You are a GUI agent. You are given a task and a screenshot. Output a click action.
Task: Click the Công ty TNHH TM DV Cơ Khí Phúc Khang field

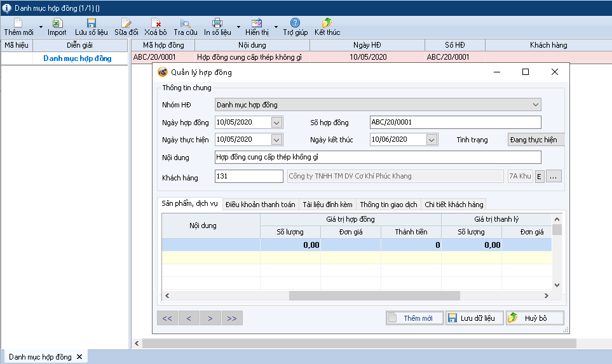coord(395,177)
